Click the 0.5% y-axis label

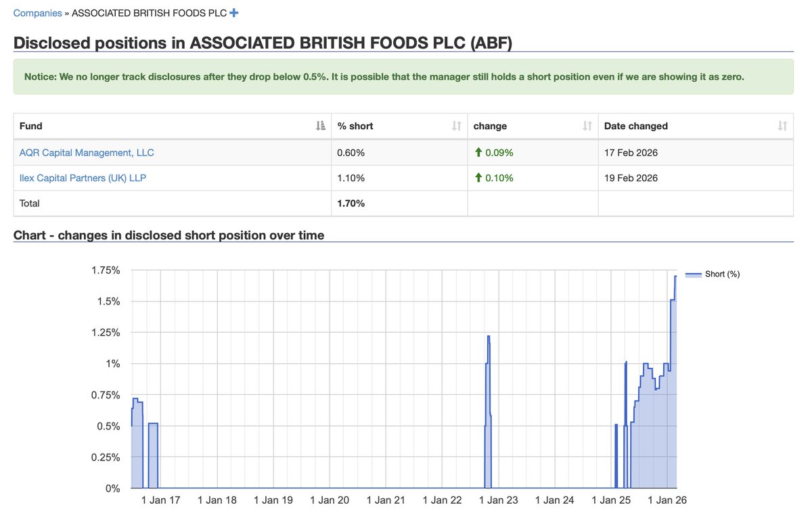coord(108,426)
